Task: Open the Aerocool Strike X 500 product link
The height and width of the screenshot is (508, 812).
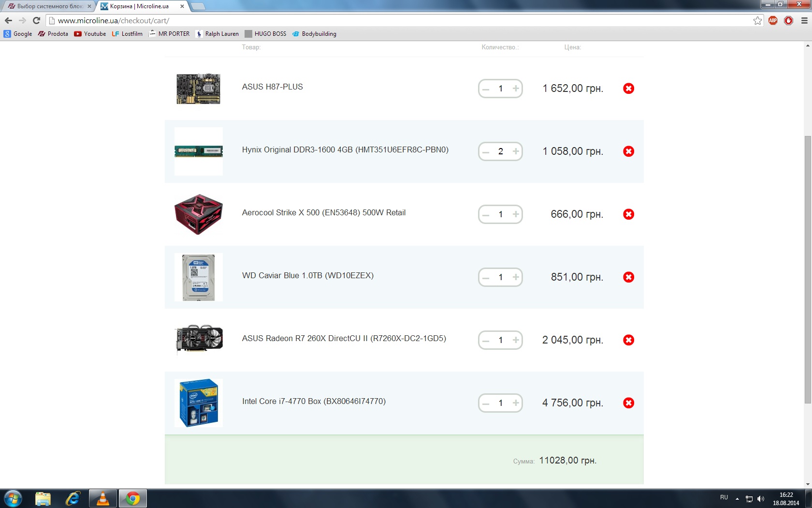Action: coord(324,213)
